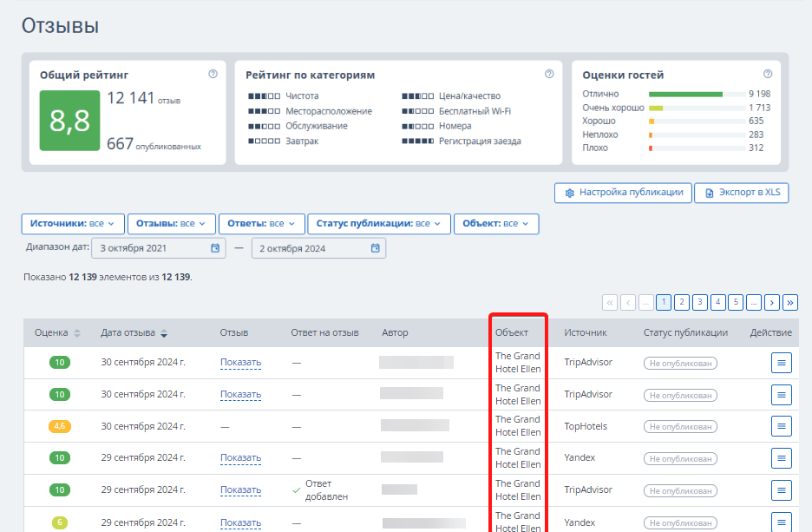This screenshot has width=812, height=532.
Task: Open the Объект filter dropdown
Action: 496,224
